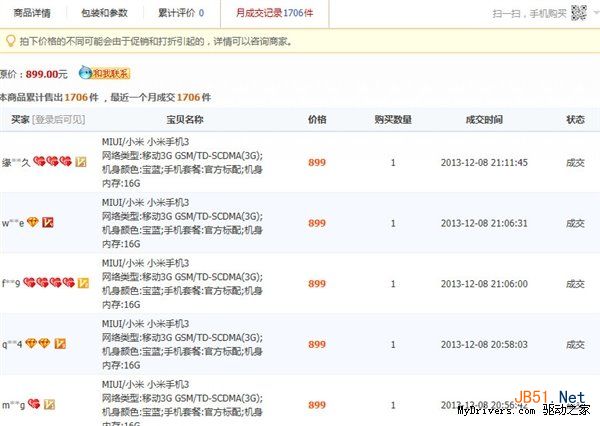The image size is (600, 426).
Task: Click the red hearts rating for buyer 缘**久
Action: tap(52, 162)
